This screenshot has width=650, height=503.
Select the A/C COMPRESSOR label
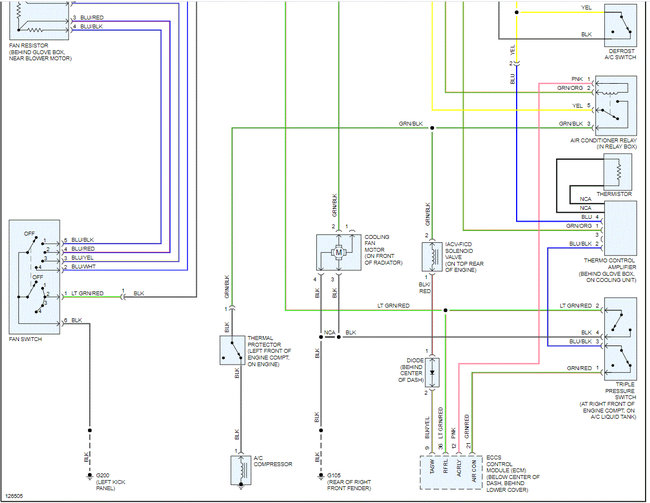(273, 461)
